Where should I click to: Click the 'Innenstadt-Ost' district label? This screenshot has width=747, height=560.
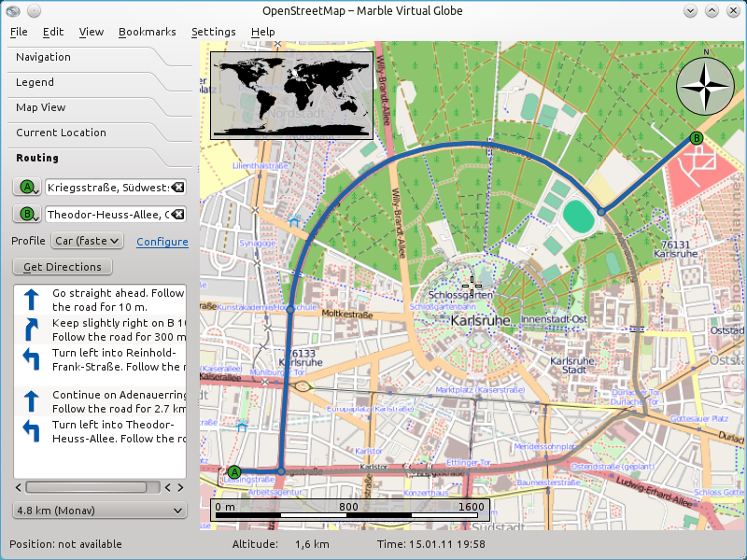[554, 319]
